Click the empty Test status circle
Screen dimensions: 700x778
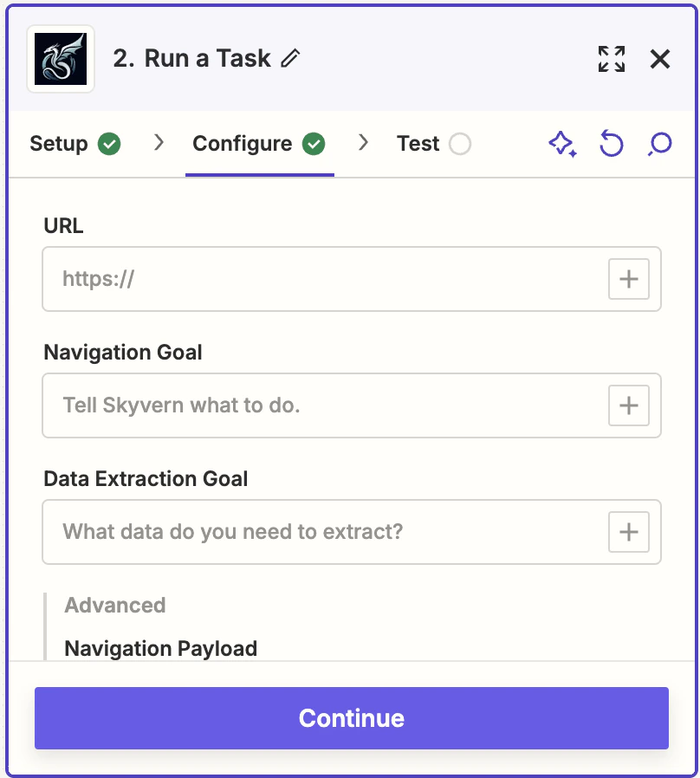(x=461, y=144)
